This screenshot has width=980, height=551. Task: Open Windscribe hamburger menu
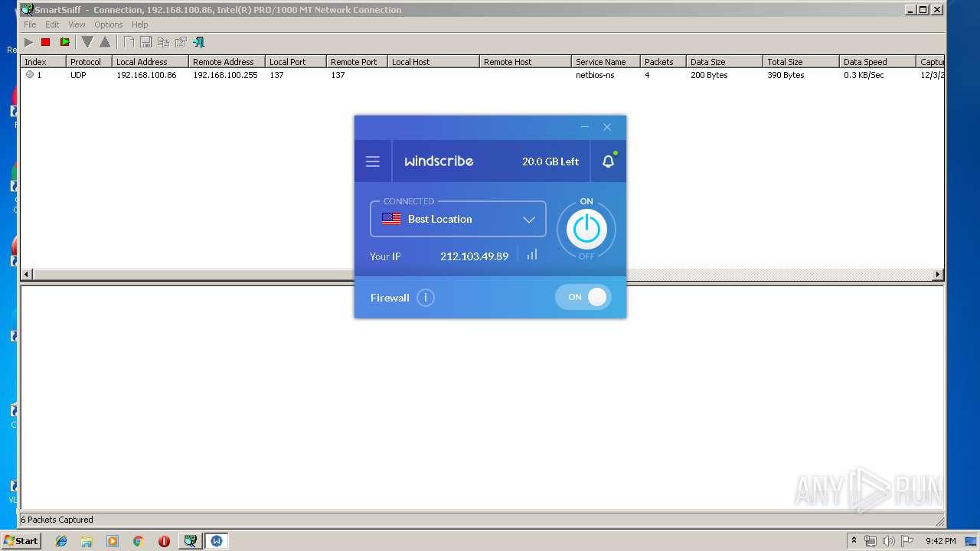point(373,161)
